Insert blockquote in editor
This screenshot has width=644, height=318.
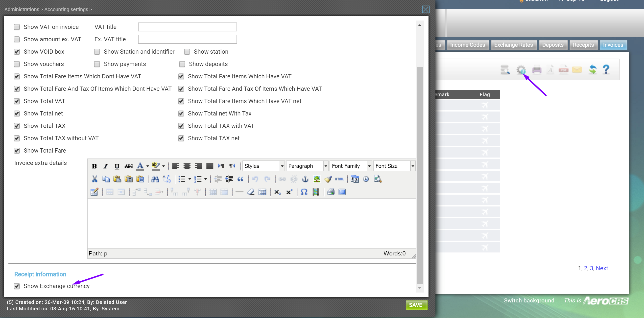click(240, 179)
